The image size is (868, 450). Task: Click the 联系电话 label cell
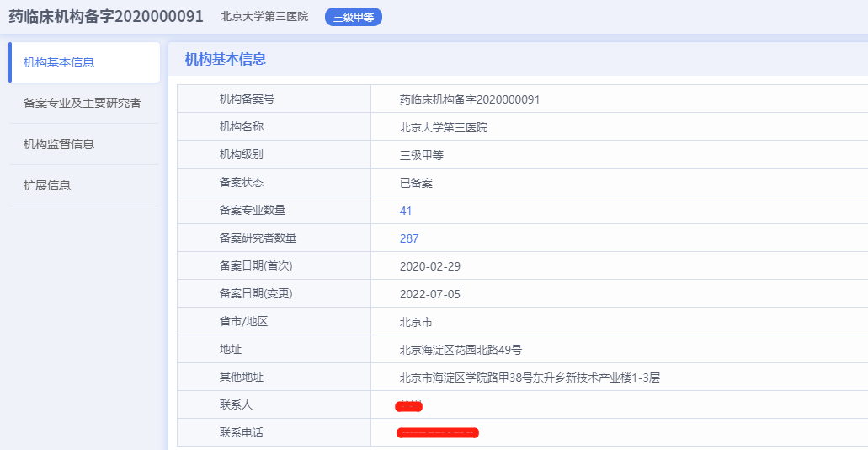(274, 431)
